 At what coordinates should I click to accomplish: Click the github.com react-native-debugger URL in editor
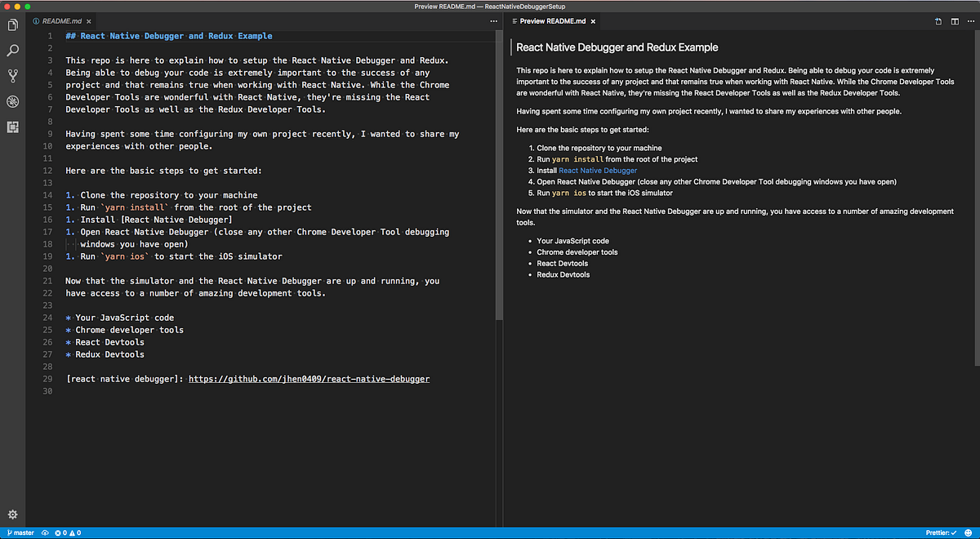click(x=309, y=378)
